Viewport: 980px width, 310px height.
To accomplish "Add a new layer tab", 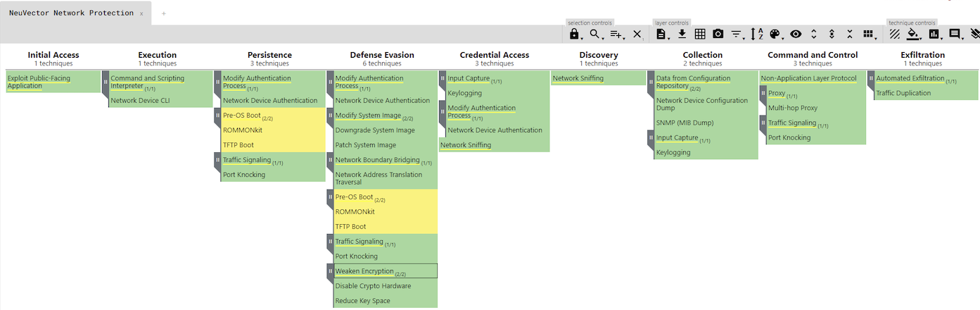I will (x=164, y=13).
